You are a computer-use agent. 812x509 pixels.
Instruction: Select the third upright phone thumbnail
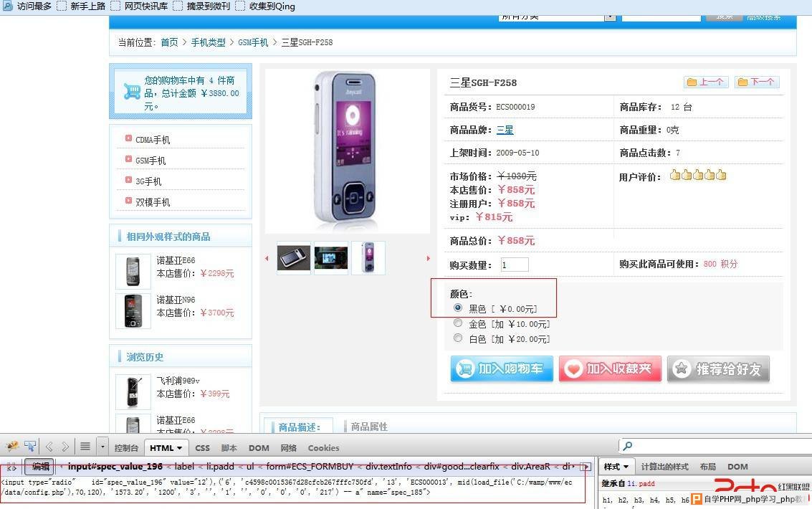[x=368, y=258]
